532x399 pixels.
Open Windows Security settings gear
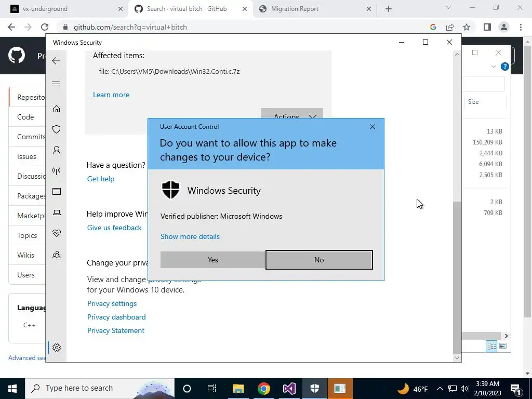56,348
